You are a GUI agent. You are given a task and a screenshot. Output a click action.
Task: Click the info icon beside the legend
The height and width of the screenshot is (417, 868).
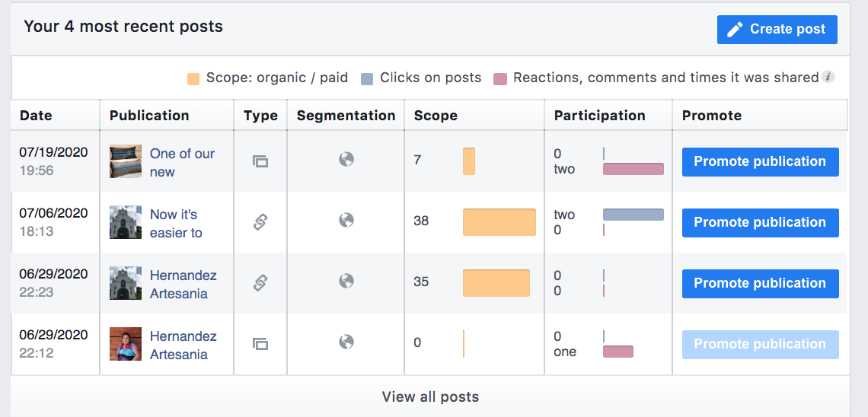(x=828, y=77)
